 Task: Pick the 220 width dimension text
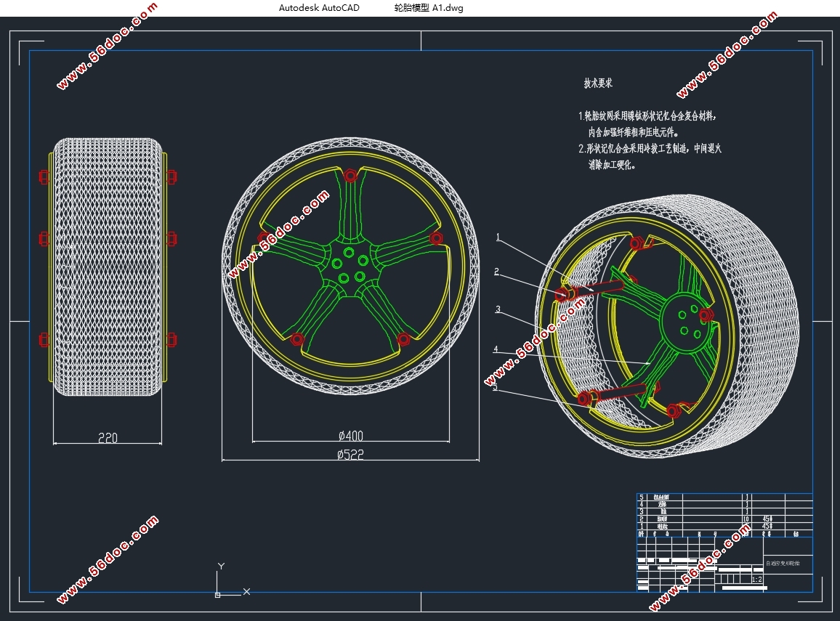108,438
